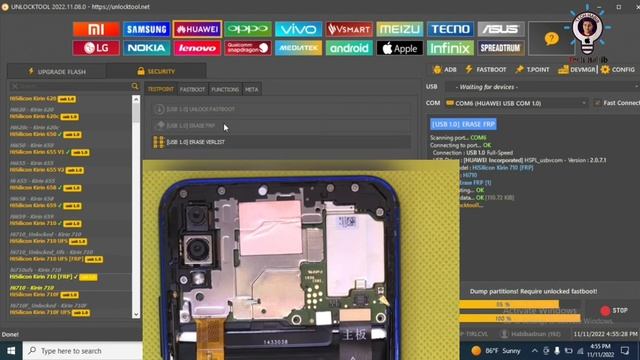Click the scroll-up arrow of model list
640x360 pixels.
pos(136,99)
